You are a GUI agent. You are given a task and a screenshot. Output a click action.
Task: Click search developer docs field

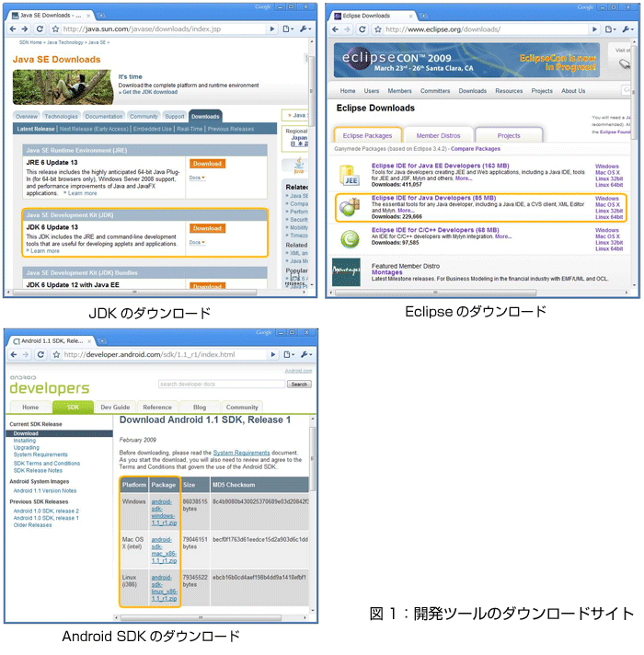coord(222,384)
